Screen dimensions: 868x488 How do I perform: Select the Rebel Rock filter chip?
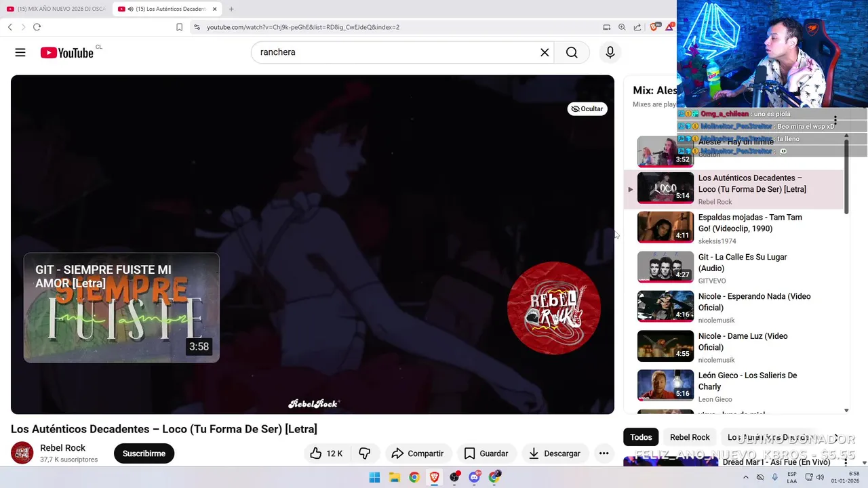[690, 437]
